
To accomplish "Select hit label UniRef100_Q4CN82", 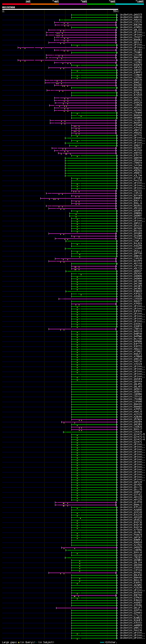I will coord(131,289).
